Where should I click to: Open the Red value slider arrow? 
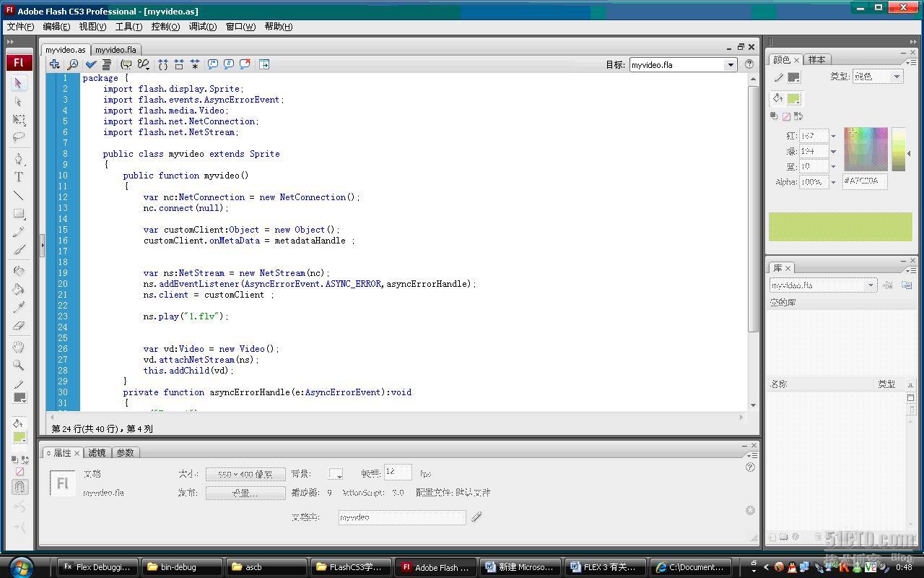click(x=833, y=136)
